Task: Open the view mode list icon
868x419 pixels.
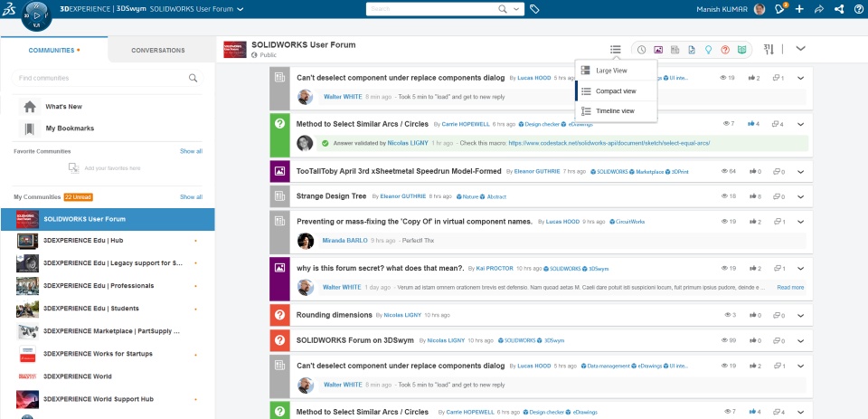Action: pos(616,50)
